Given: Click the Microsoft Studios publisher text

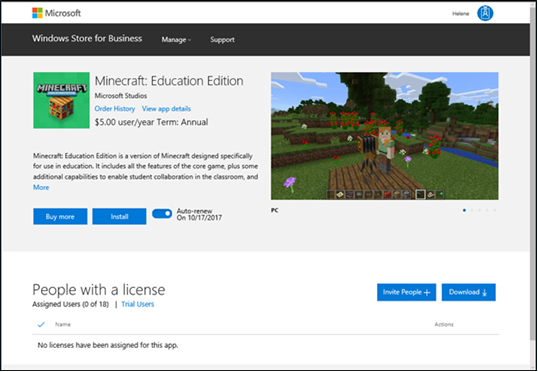Looking at the screenshot, I should tap(121, 96).
